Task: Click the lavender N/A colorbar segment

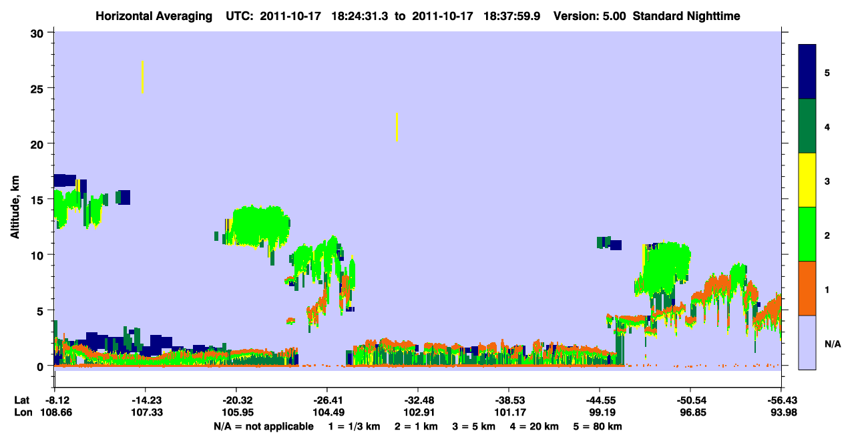Action: [807, 342]
